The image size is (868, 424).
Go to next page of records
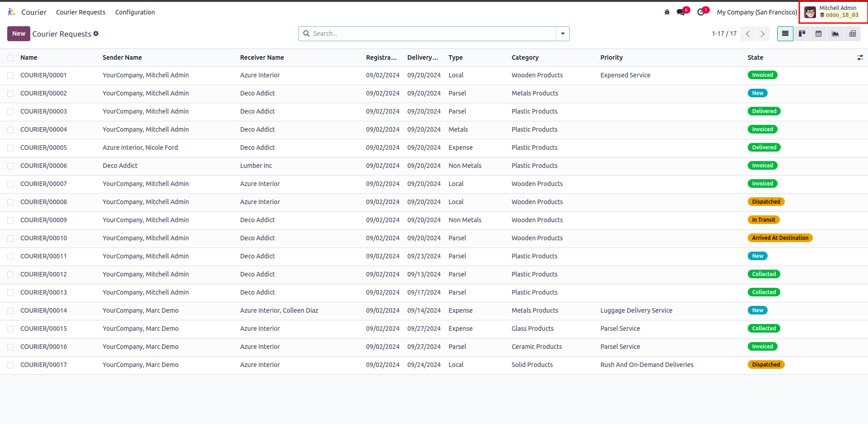[763, 34]
